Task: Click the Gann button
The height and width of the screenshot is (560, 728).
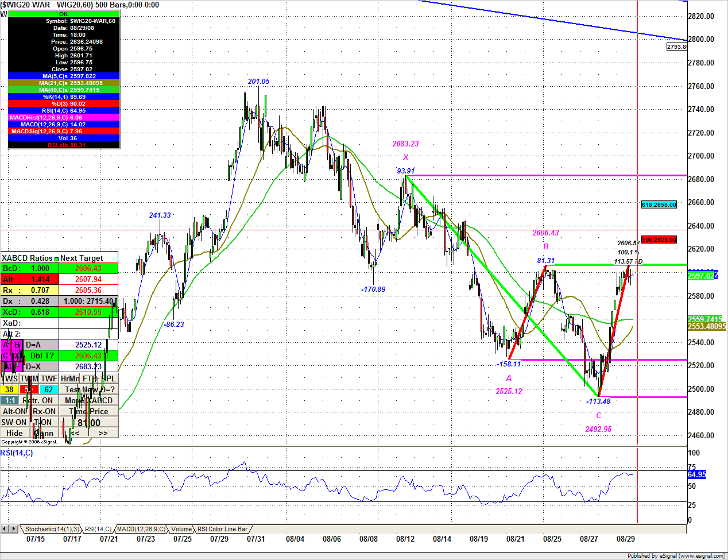Action: pyautogui.click(x=44, y=433)
